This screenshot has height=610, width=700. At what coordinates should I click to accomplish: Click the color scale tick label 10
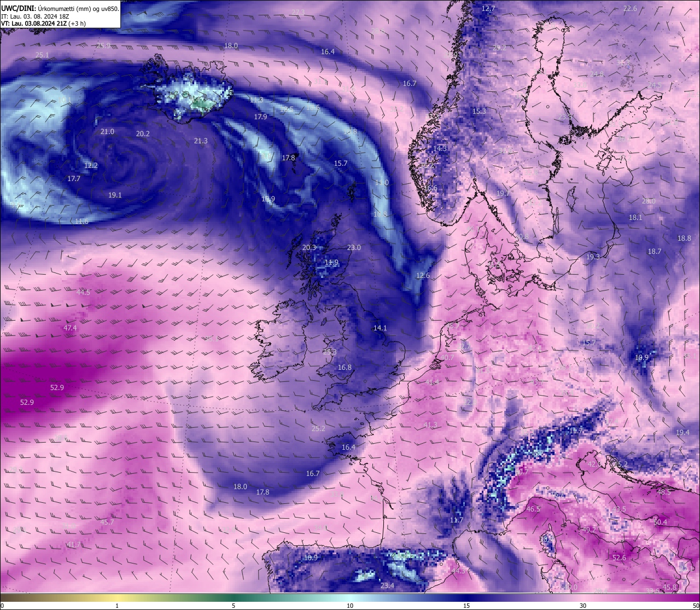(x=350, y=606)
